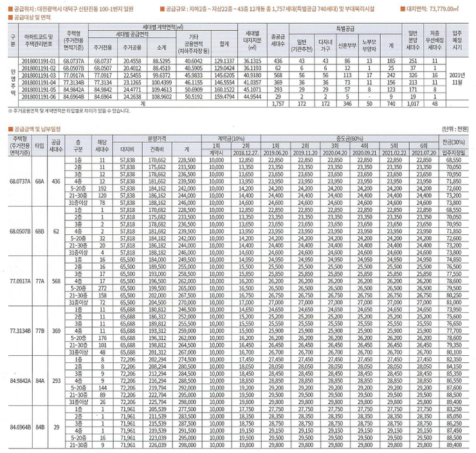
Task: Click the 2021.07.20 payment date
Action: click(424, 153)
